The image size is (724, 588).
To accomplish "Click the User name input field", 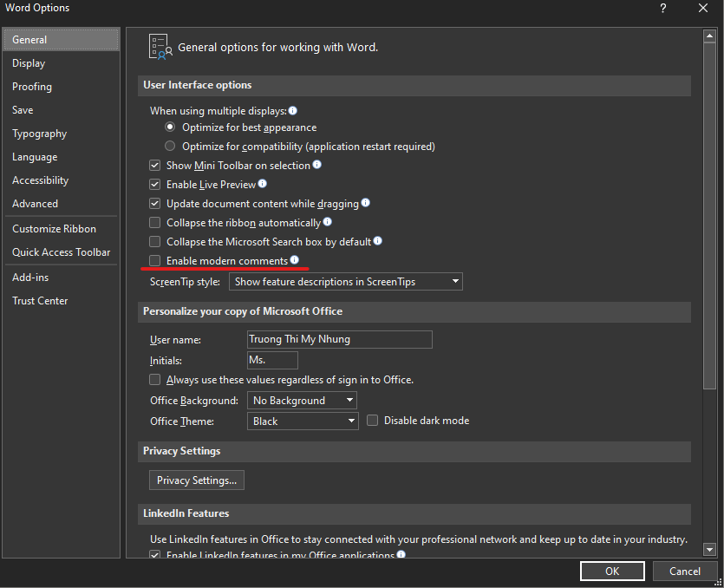I will [x=339, y=339].
